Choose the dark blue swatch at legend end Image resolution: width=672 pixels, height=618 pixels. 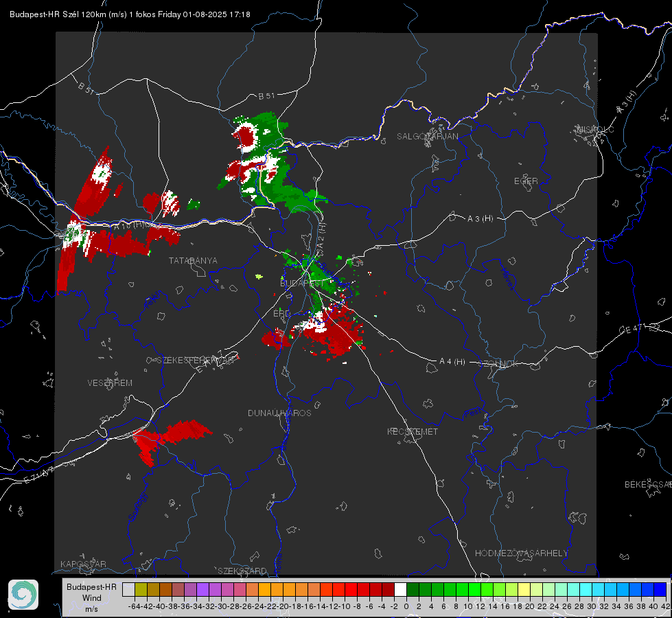tap(660, 589)
